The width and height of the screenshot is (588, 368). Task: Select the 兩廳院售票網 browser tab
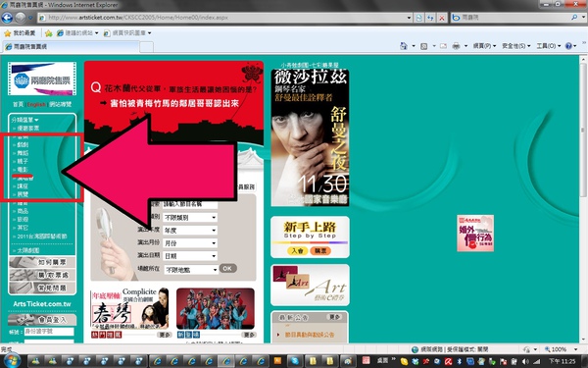72,46
